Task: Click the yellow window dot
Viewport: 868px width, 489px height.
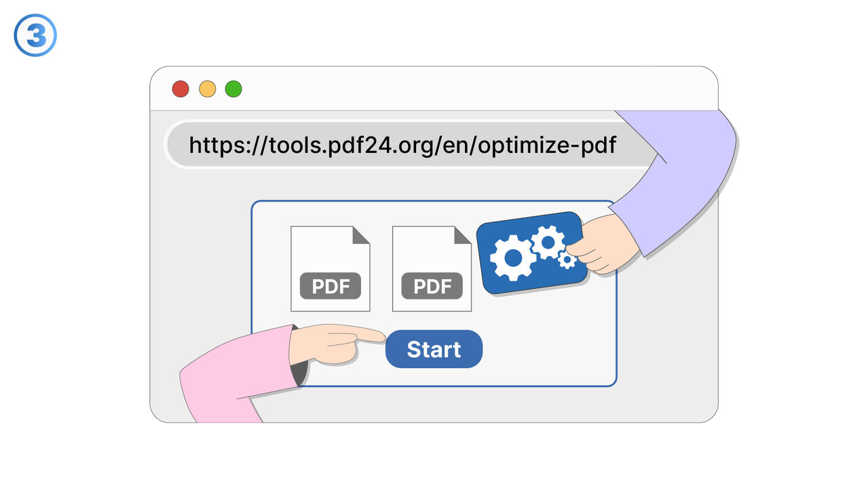Action: 207,89
